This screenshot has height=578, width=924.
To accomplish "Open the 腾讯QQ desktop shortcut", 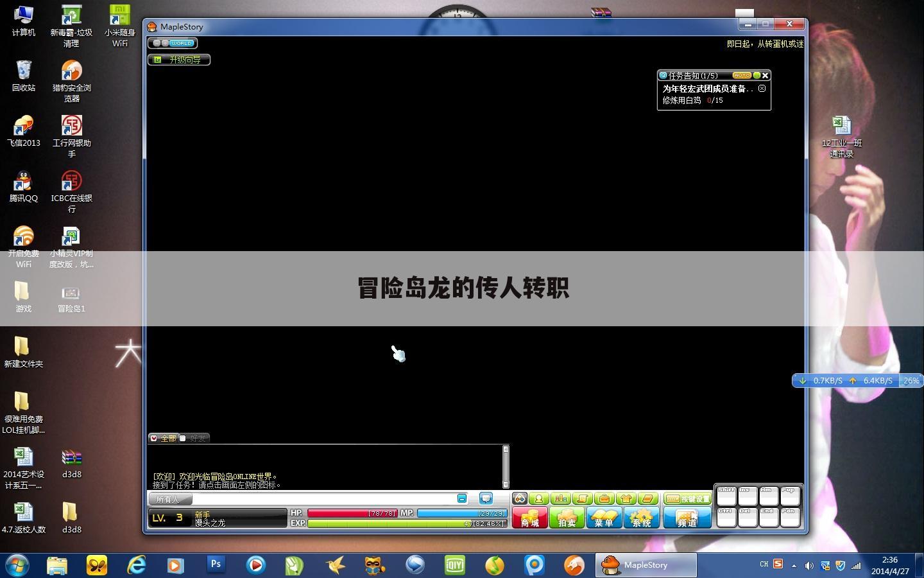I will 24,187.
